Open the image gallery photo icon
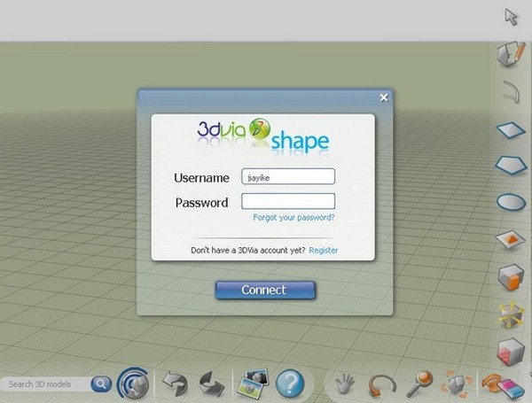The width and height of the screenshot is (532, 403). pos(251,384)
